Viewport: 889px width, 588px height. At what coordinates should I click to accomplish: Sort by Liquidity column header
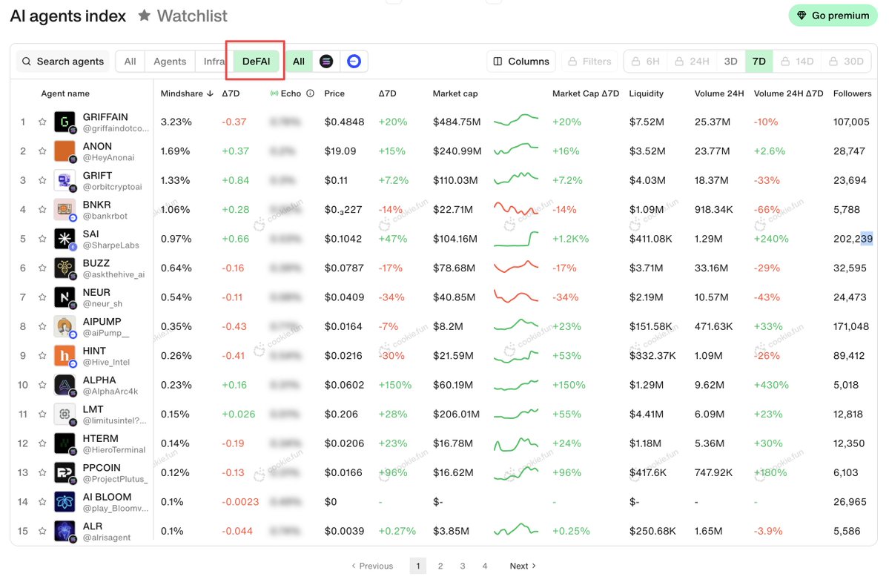[x=646, y=93]
